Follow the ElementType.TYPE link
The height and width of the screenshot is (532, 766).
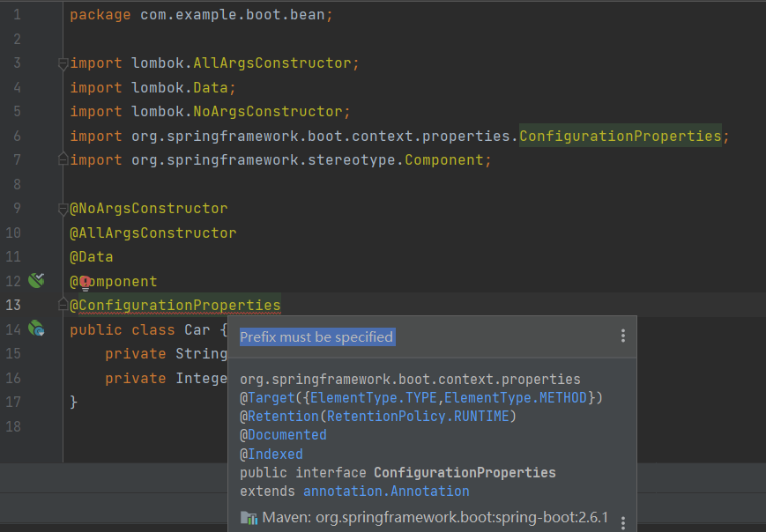[x=373, y=398]
